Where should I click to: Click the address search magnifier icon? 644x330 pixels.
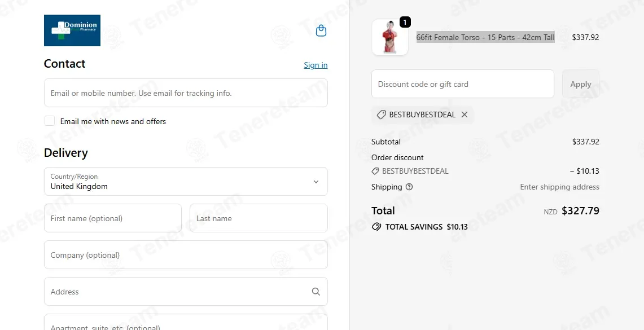pyautogui.click(x=316, y=292)
